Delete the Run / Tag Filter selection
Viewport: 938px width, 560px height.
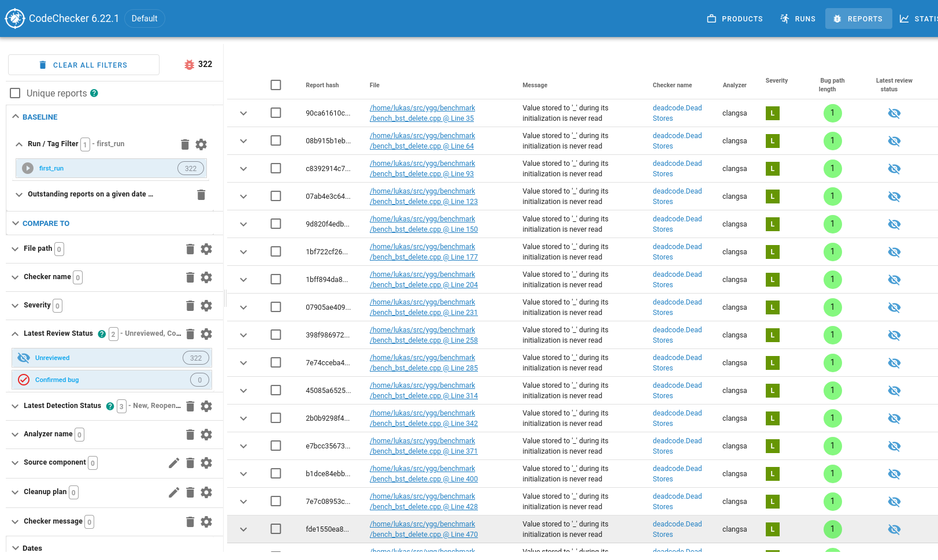tap(185, 144)
